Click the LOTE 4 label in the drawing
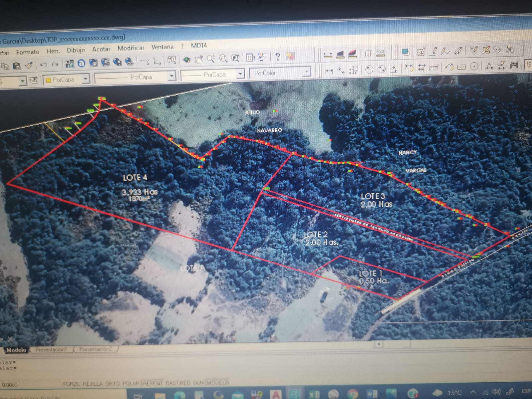The height and width of the screenshot is (399, 532). (x=135, y=178)
